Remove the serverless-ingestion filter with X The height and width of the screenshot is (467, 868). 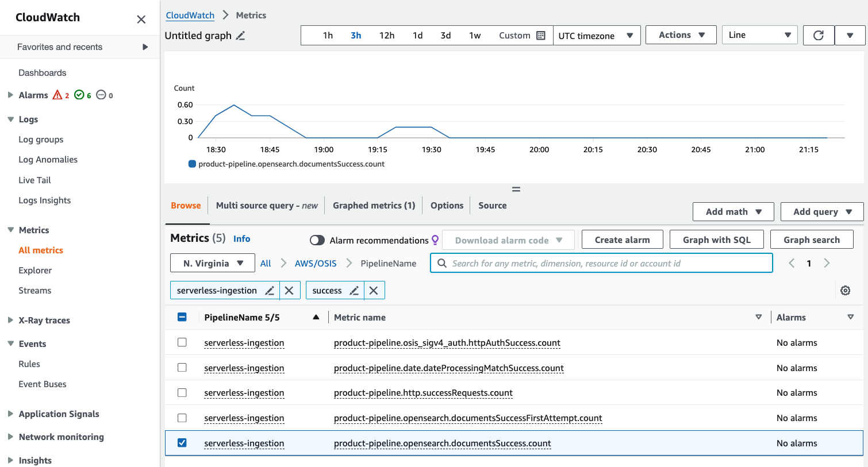(289, 291)
